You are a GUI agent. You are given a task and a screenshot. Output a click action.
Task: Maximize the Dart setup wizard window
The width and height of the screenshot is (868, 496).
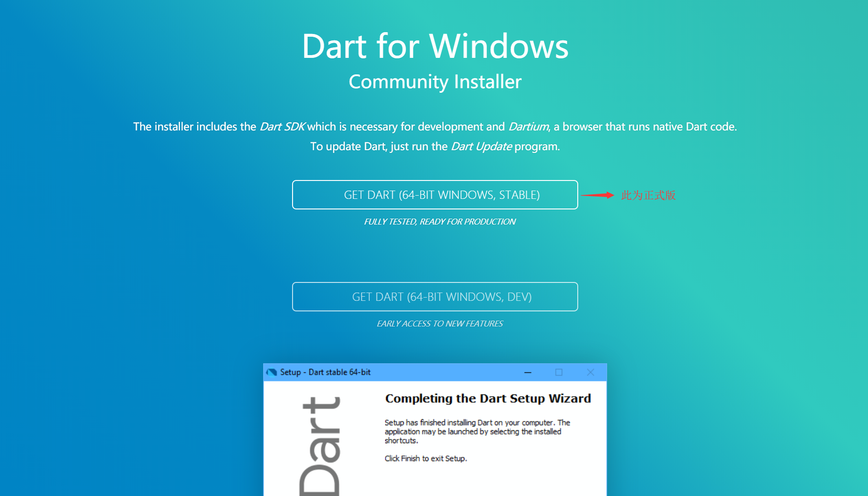pos(559,372)
